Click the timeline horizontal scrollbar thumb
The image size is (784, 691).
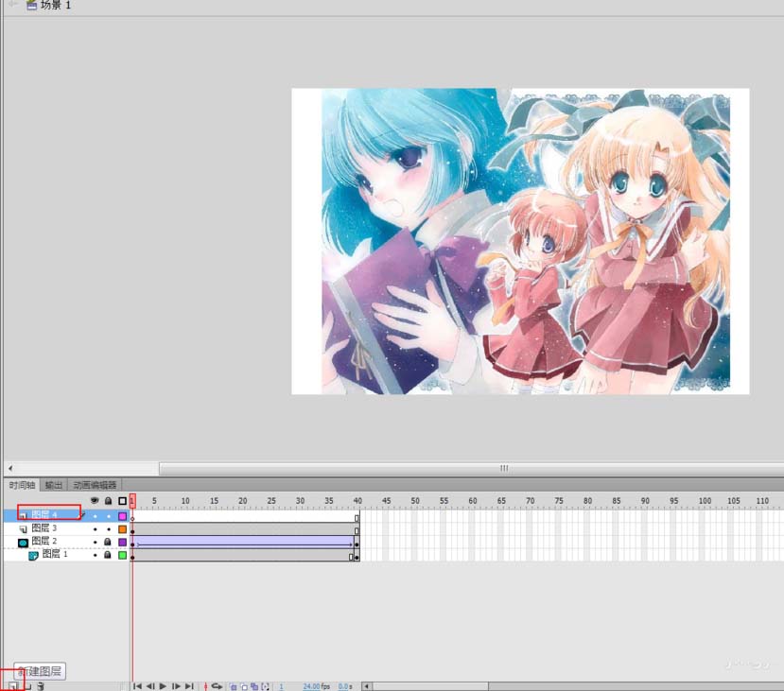click(x=430, y=686)
